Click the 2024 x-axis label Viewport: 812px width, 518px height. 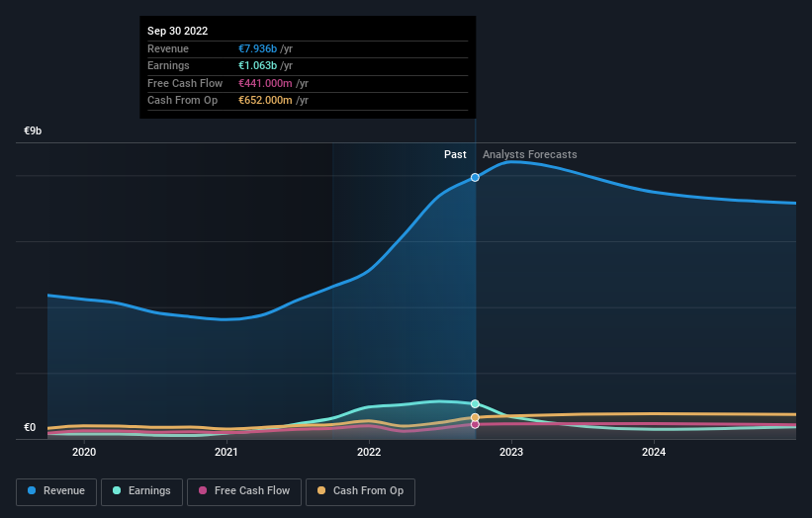tap(654, 452)
